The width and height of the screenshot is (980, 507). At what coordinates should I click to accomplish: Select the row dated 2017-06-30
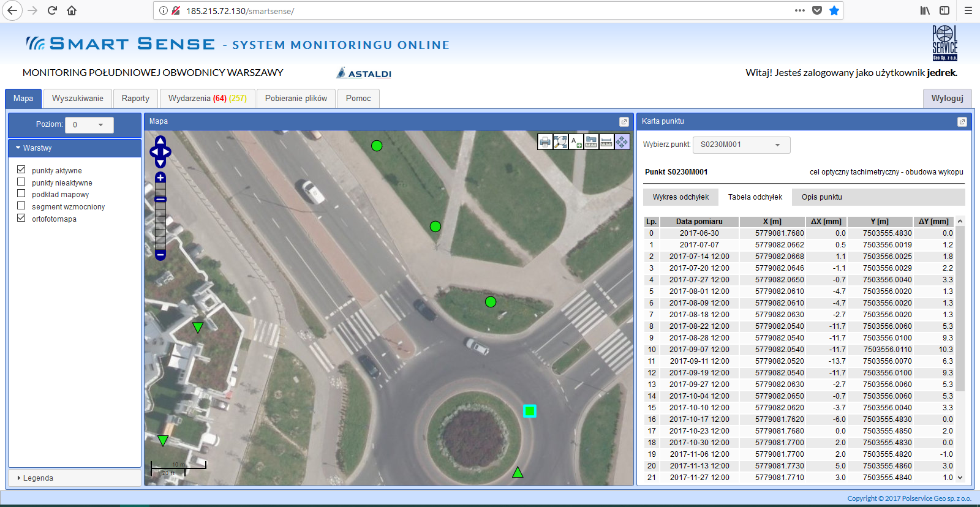pyautogui.click(x=799, y=233)
